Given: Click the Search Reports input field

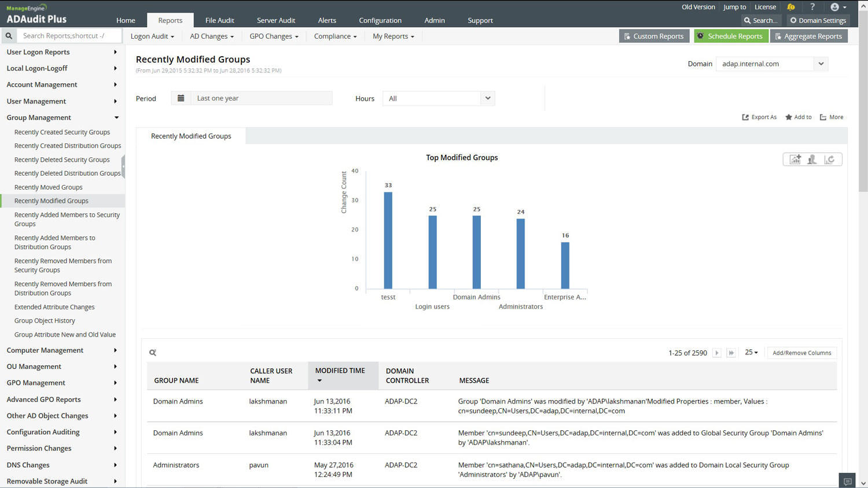Looking at the screenshot, I should [69, 36].
